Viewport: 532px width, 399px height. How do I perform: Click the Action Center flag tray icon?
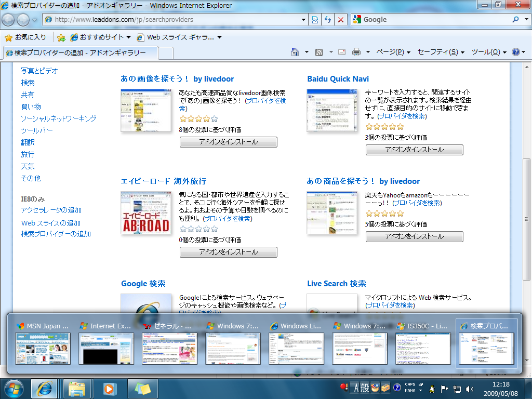444,389
